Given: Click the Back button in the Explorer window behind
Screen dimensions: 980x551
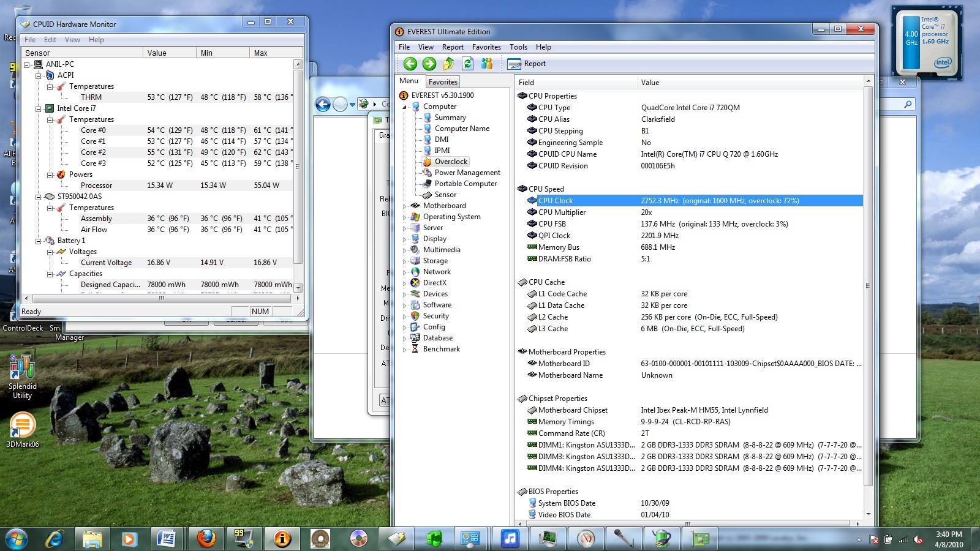Looking at the screenshot, I should [x=323, y=104].
